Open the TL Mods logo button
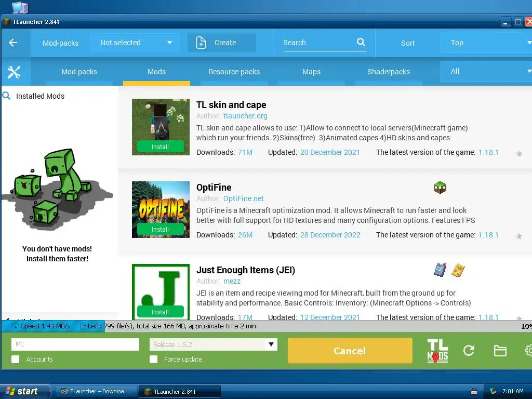This screenshot has width=532, height=399. point(437,351)
